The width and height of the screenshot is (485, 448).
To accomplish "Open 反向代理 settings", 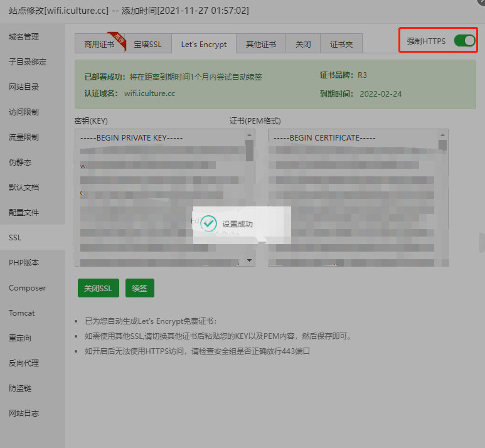I will (24, 363).
